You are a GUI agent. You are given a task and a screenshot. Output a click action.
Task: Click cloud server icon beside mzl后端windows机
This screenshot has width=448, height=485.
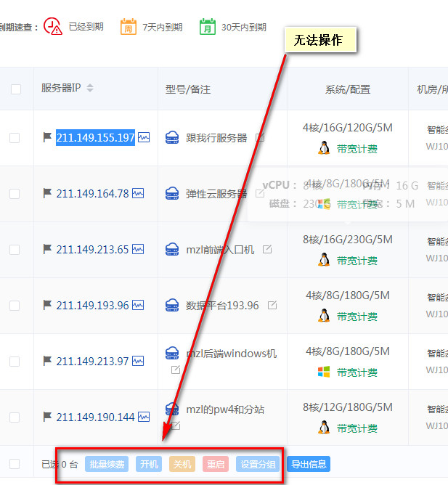(x=172, y=354)
